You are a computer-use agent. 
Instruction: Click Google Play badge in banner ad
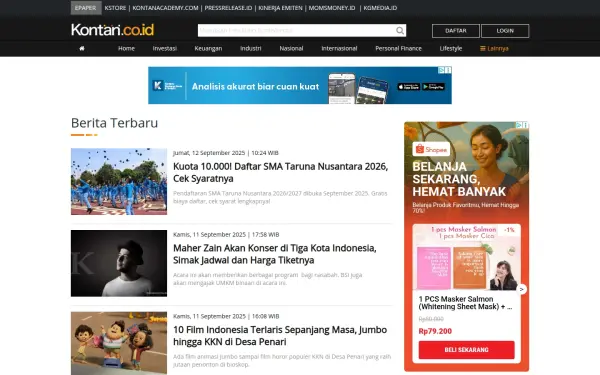coord(433,87)
